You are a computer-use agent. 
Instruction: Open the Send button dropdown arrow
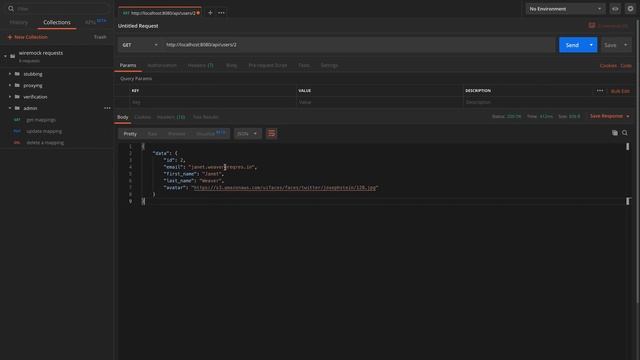[591, 45]
